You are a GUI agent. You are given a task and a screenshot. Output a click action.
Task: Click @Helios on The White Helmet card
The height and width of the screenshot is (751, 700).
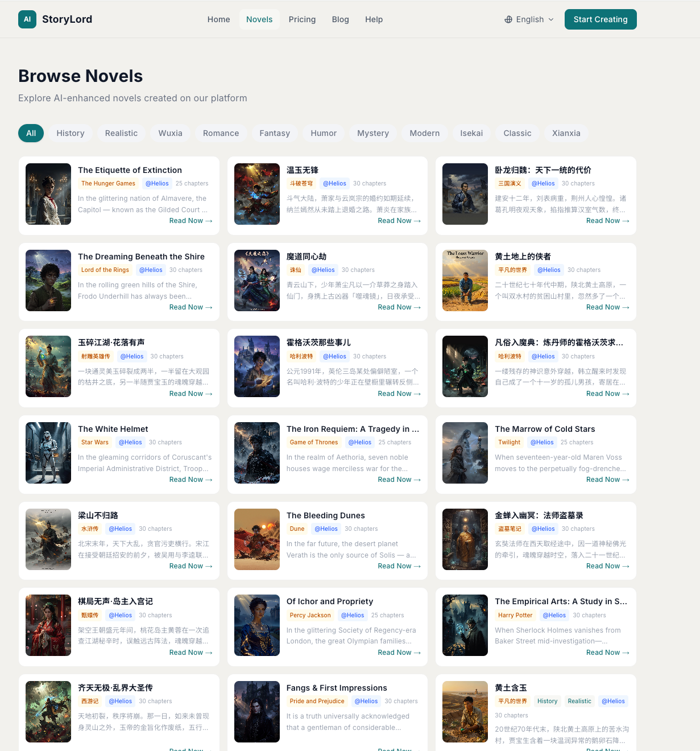pos(130,443)
